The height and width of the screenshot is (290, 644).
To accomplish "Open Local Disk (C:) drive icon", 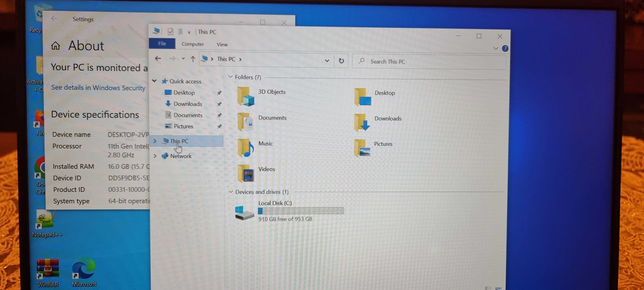I will [244, 213].
